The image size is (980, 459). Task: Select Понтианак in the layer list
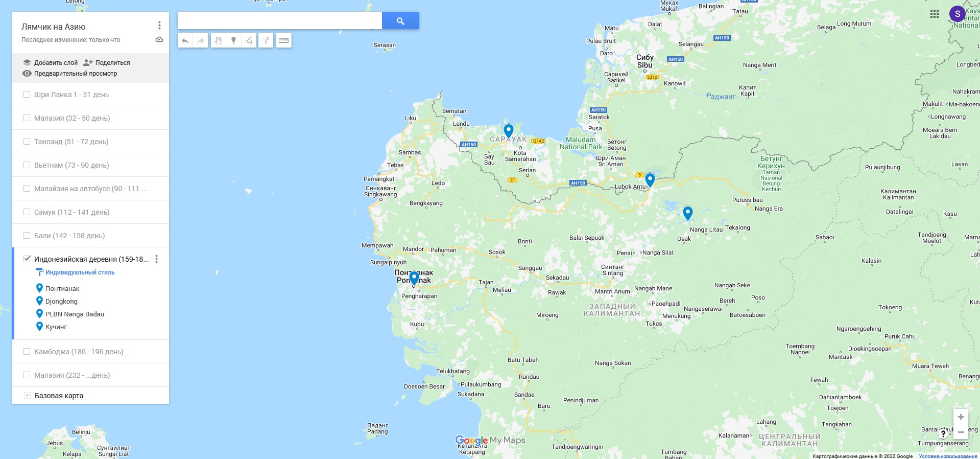pyautogui.click(x=62, y=288)
